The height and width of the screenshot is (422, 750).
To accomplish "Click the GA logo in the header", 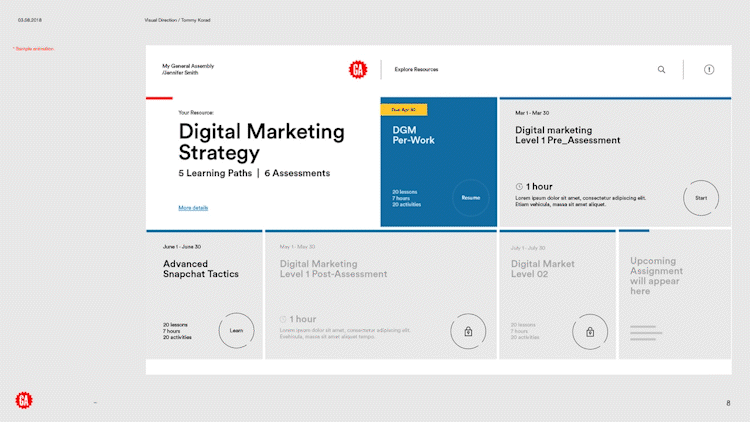I will pyautogui.click(x=358, y=70).
